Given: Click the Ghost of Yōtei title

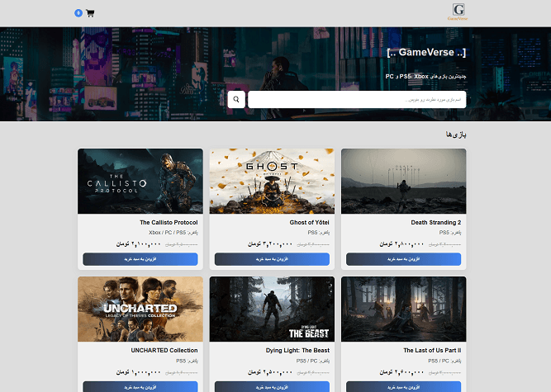Looking at the screenshot, I should click(x=309, y=223).
